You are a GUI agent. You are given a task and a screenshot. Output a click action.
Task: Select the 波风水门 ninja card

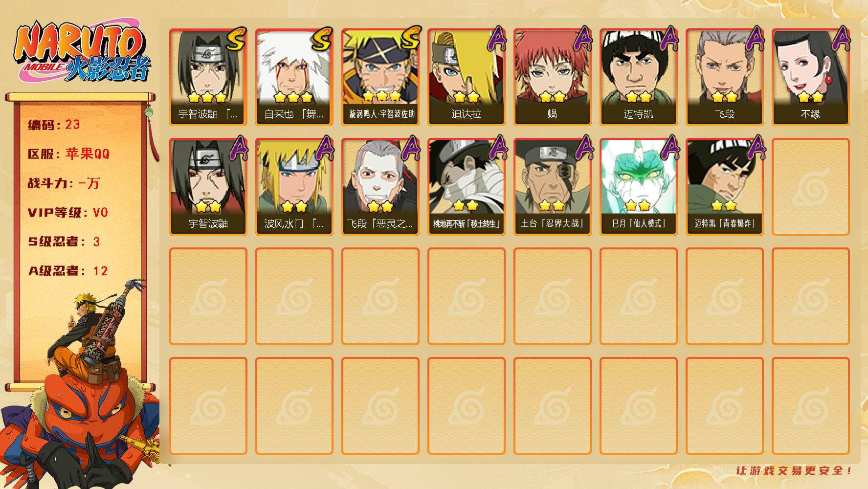[x=294, y=187]
